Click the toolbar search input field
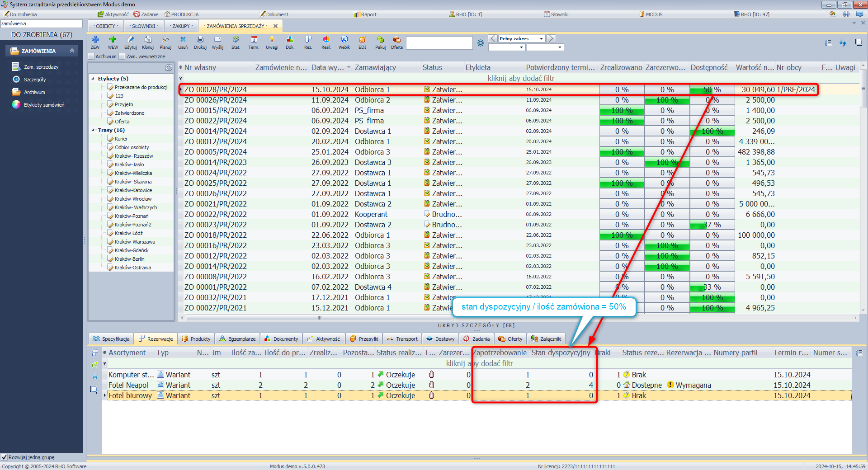This screenshot has width=868, height=470. (439, 43)
